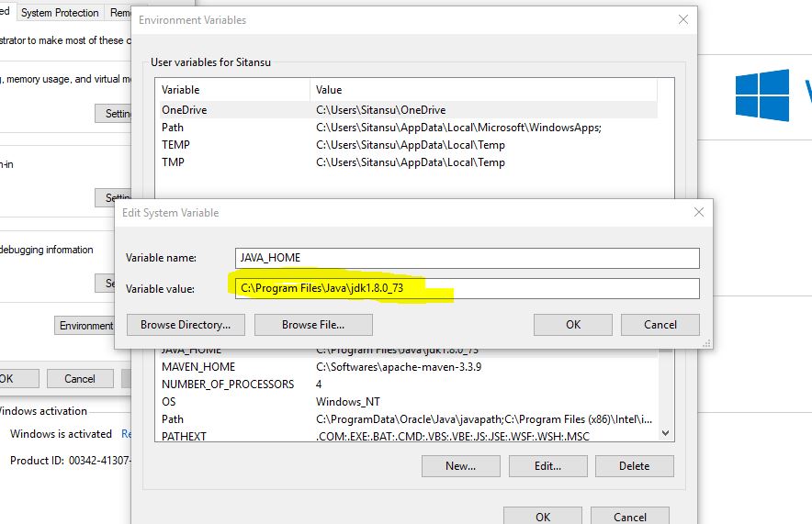
Task: Select user Path variable row
Action: 407,128
